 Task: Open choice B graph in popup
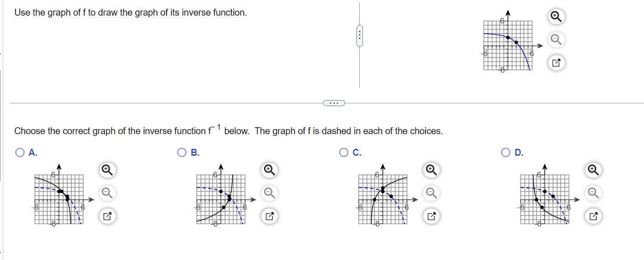pyautogui.click(x=269, y=216)
